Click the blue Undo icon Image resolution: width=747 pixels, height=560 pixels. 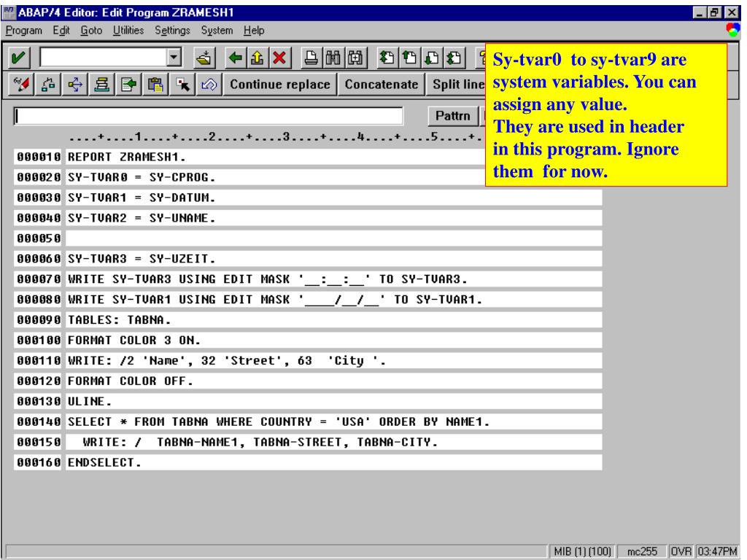[209, 85]
